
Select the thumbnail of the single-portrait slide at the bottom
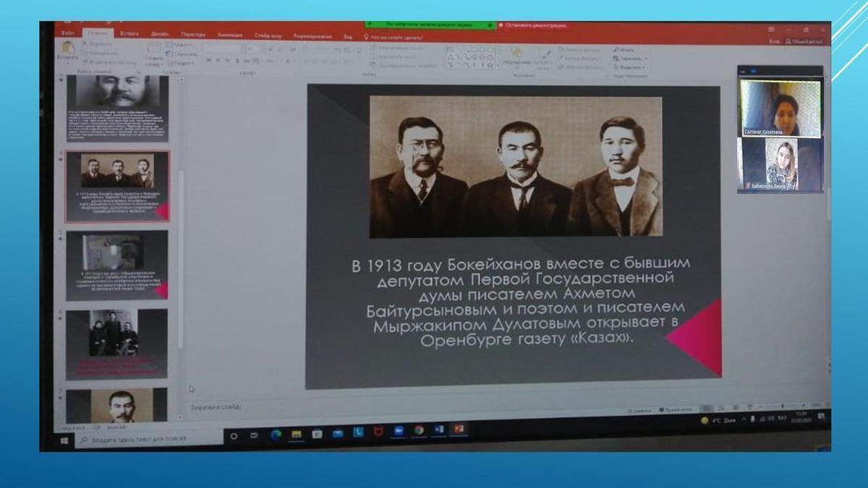[x=117, y=405]
